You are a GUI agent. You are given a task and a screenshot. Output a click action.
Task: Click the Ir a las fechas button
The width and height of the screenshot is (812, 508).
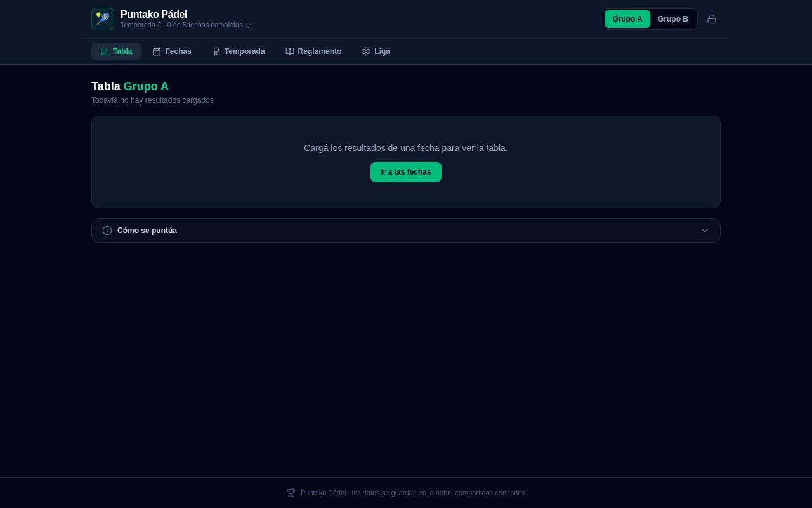(406, 172)
